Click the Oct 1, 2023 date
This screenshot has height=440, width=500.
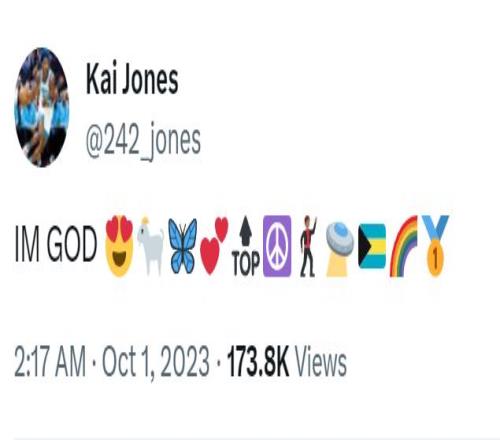[x=156, y=362]
